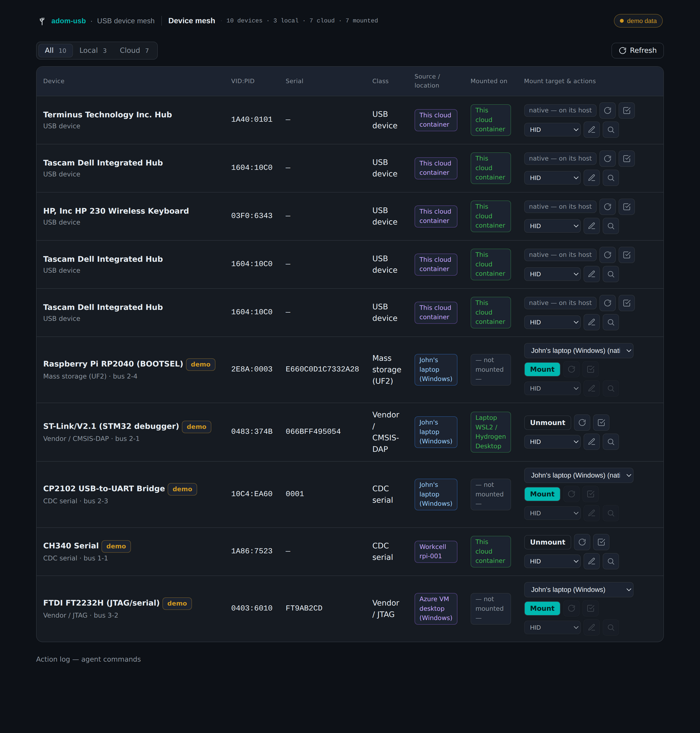
Task: Expand John's laptop target dropdown for FTDI FT2232H
Action: pyautogui.click(x=579, y=590)
